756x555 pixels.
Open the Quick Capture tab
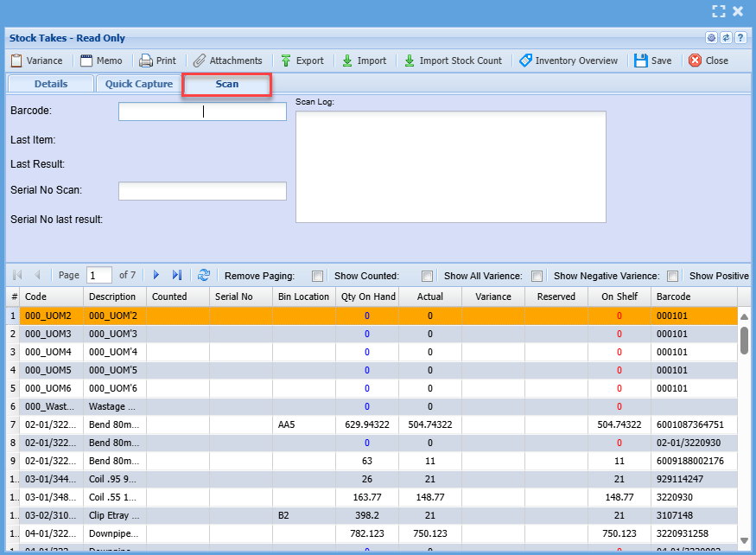pyautogui.click(x=139, y=84)
